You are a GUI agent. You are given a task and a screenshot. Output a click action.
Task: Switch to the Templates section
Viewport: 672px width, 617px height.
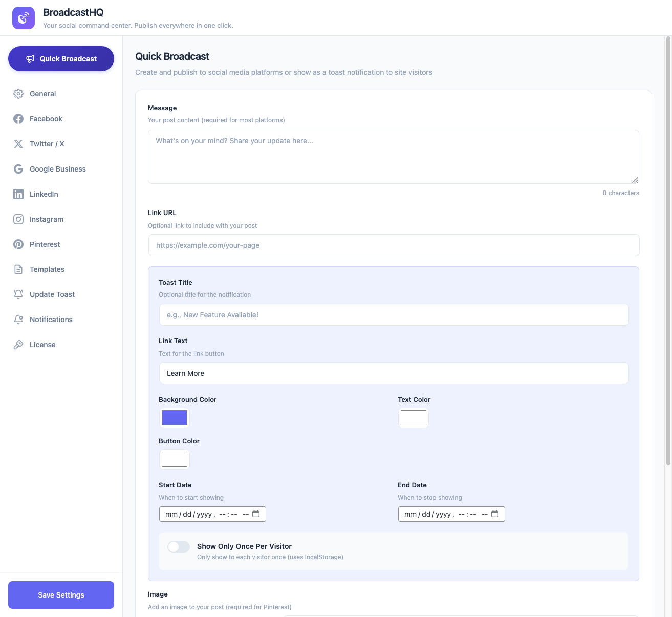click(x=18, y=269)
